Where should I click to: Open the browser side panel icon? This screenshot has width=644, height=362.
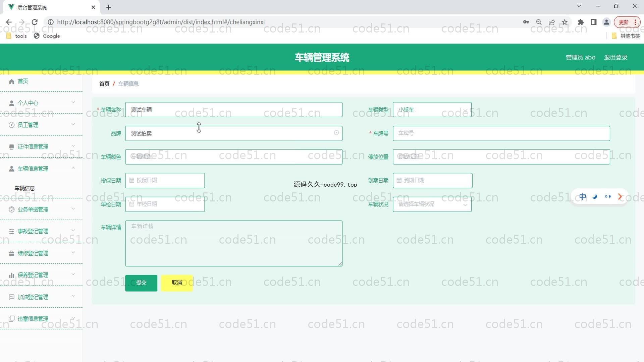pyautogui.click(x=593, y=22)
